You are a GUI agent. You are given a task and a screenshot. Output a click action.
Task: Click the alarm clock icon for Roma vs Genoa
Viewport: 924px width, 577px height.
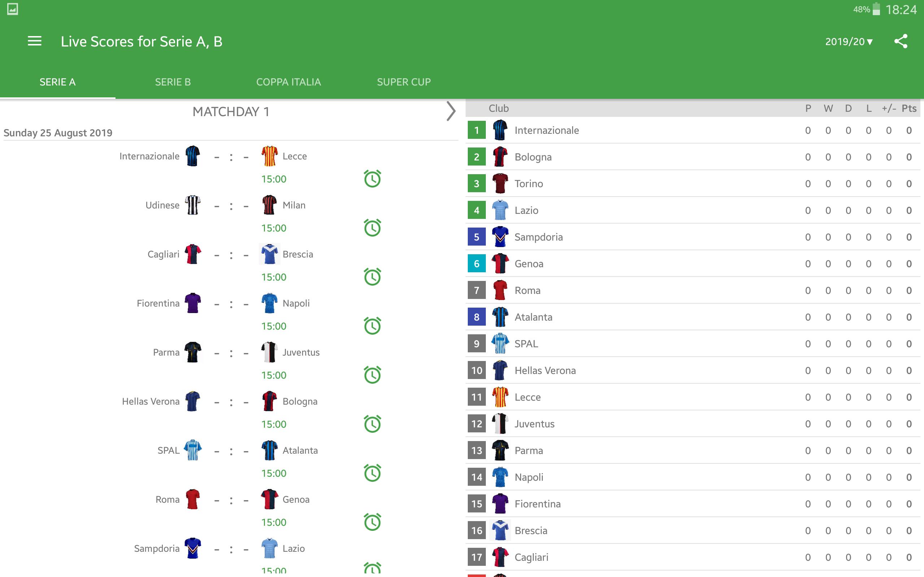[372, 522]
